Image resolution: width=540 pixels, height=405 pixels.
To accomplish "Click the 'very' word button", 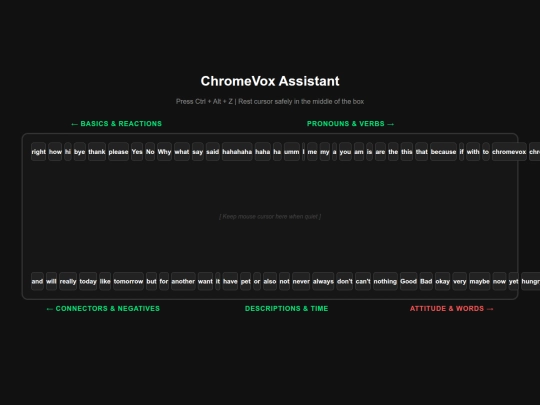I will pos(459,281).
